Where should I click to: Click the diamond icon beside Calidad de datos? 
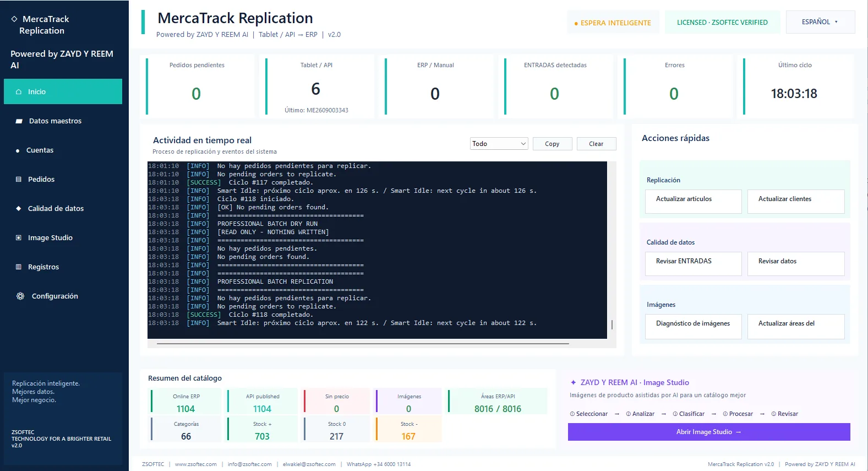[x=19, y=209]
